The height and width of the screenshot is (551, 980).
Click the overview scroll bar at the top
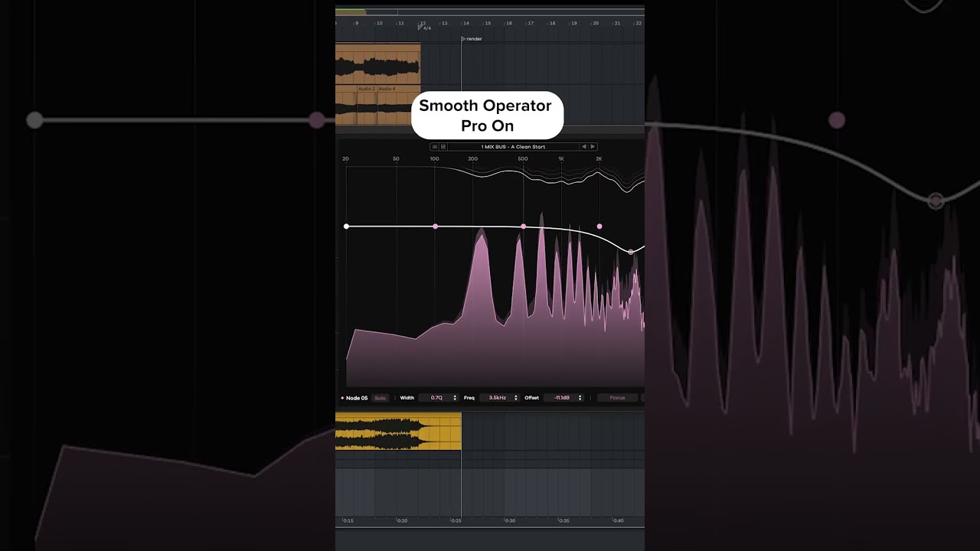point(490,12)
